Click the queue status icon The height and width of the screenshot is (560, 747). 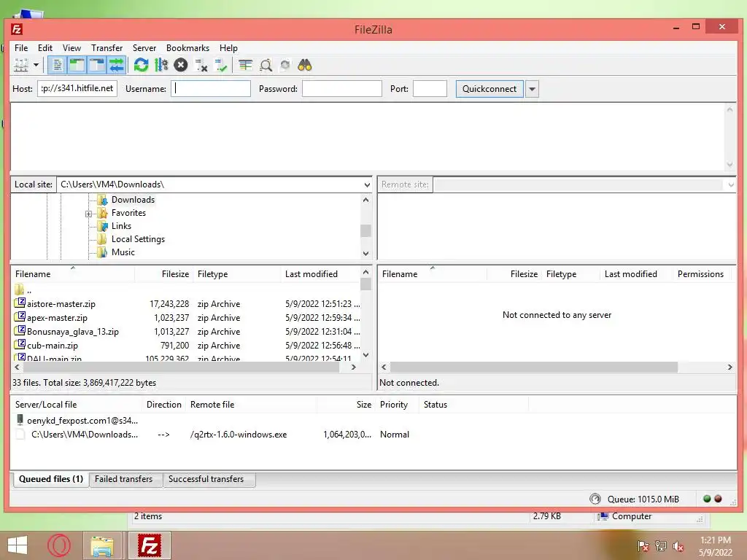(x=595, y=499)
